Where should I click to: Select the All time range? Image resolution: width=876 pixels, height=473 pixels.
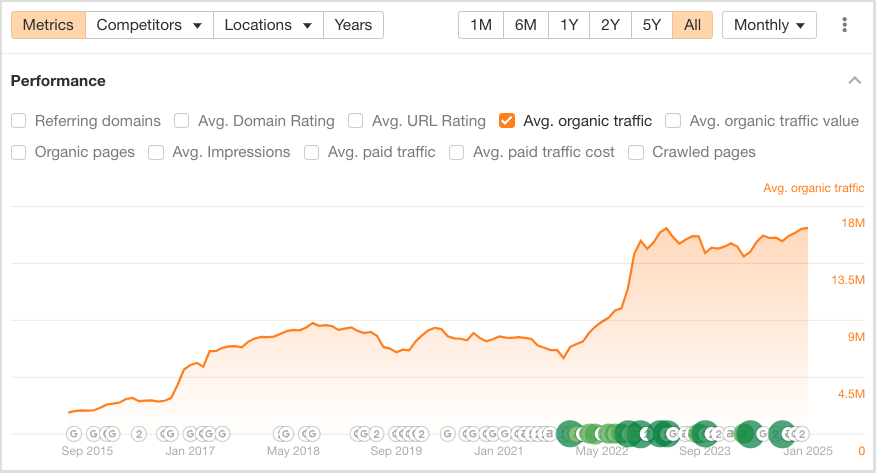pyautogui.click(x=692, y=25)
